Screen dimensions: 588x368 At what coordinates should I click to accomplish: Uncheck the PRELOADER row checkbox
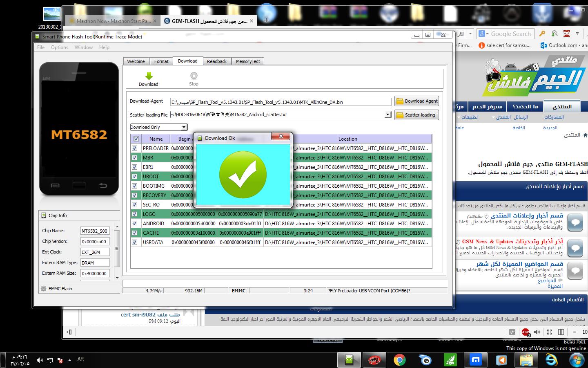click(135, 148)
